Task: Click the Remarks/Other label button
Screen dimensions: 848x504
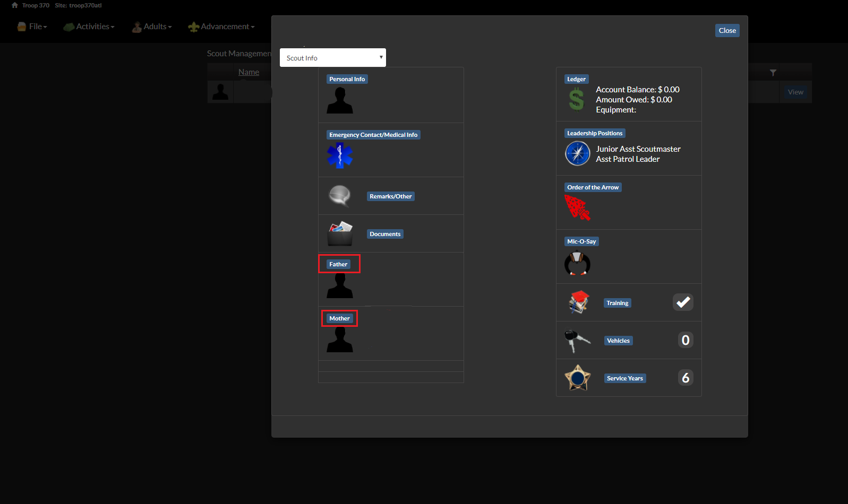Action: [391, 196]
